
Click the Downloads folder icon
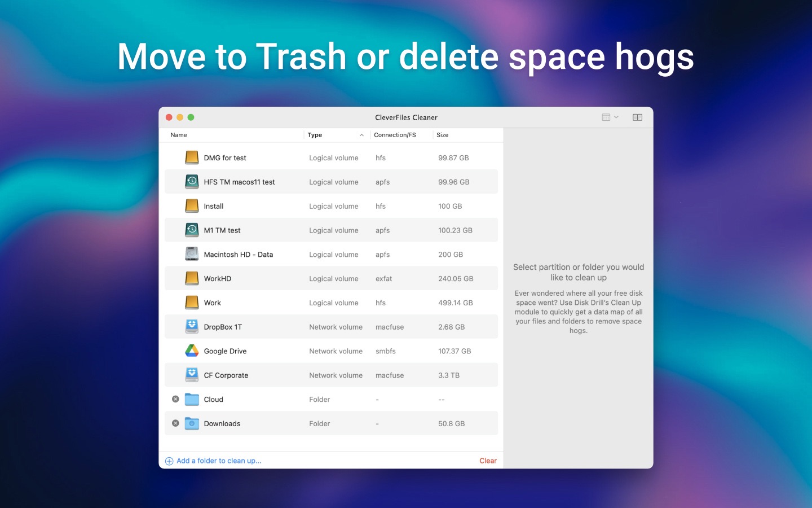pyautogui.click(x=192, y=423)
